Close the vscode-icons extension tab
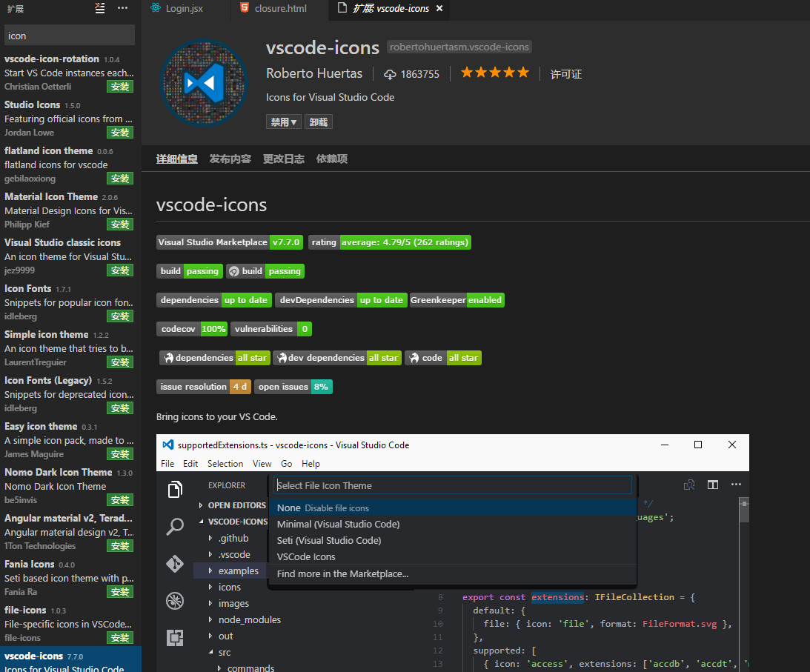The width and height of the screenshot is (810, 672). point(439,8)
